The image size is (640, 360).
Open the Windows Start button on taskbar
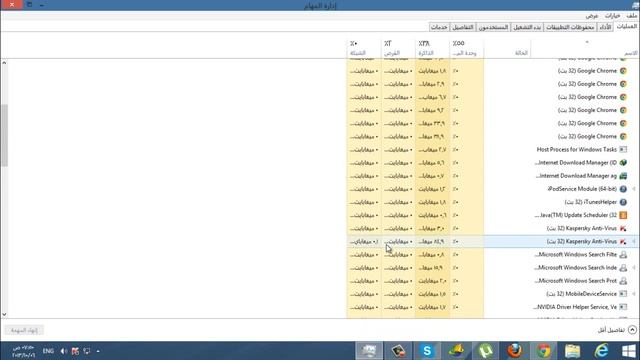pyautogui.click(x=629, y=351)
